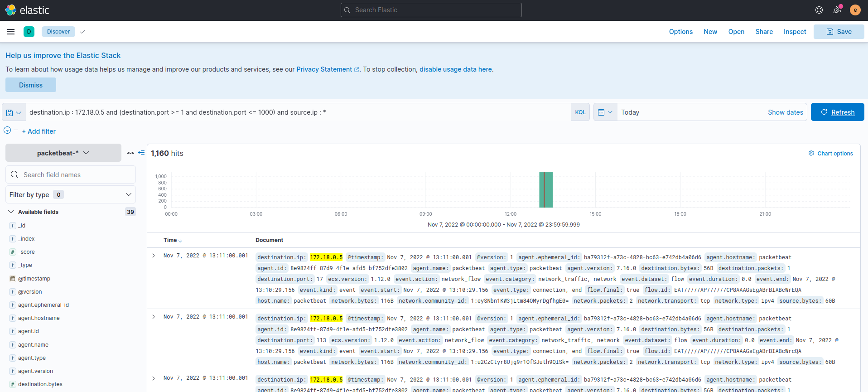The height and width of the screenshot is (392, 868).
Task: Expand third document row
Action: (154, 378)
